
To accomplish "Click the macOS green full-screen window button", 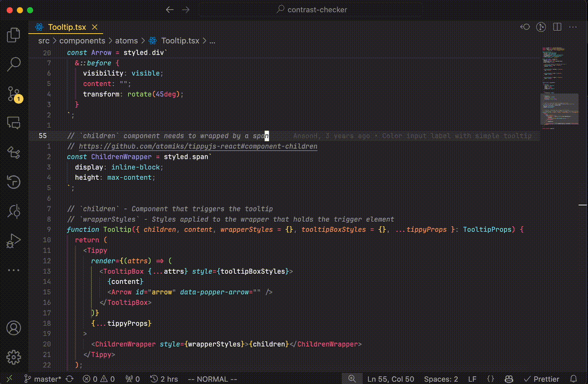I will point(30,10).
